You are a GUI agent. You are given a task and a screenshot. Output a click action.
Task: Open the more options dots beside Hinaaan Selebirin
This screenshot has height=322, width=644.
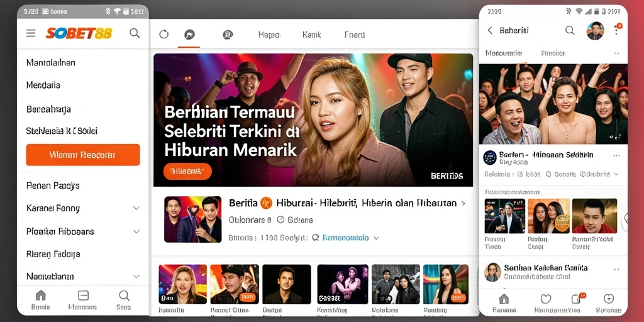[x=616, y=156]
